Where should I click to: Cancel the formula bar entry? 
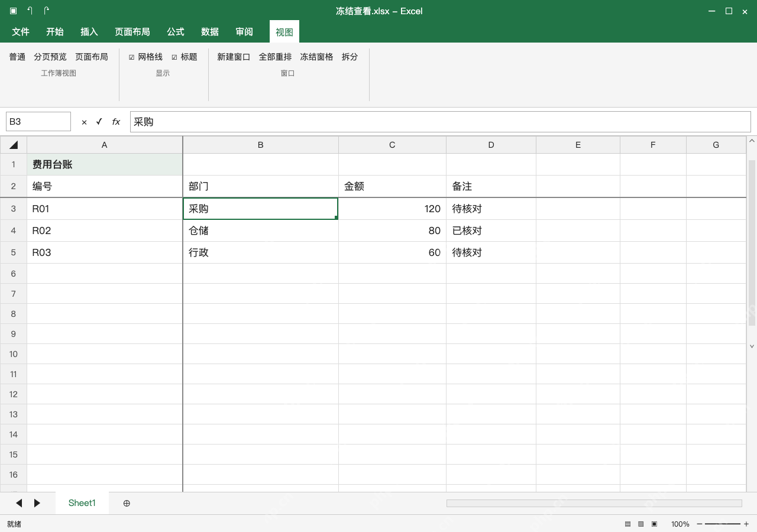click(84, 122)
